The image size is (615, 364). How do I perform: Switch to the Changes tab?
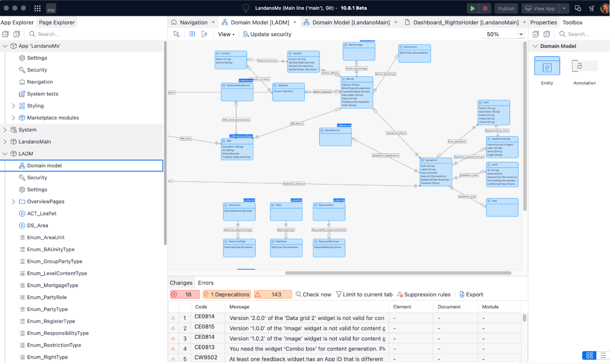point(181,283)
